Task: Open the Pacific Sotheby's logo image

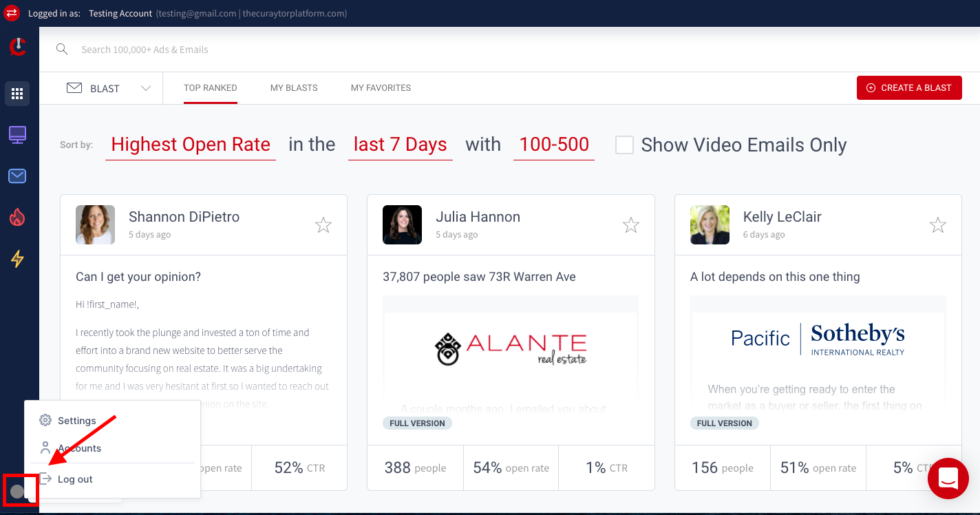Action: (818, 339)
